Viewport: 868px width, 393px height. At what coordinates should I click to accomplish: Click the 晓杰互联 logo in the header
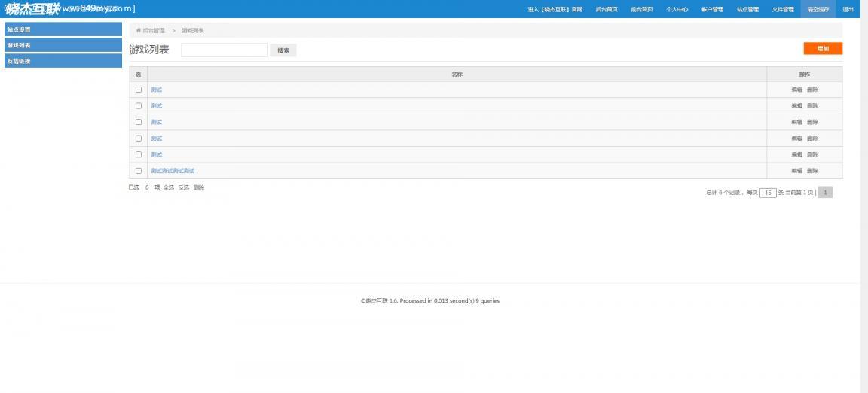[32, 9]
